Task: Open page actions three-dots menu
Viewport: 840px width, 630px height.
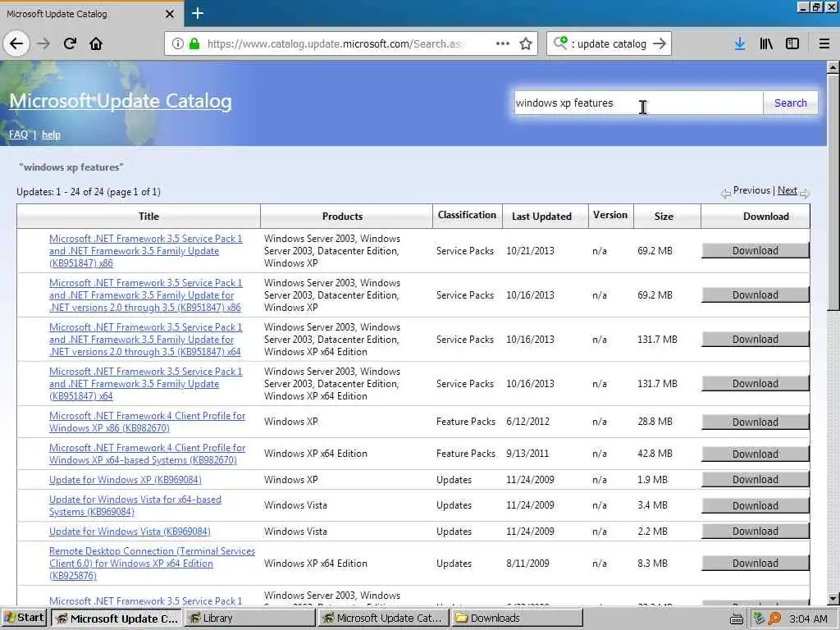Action: pos(503,43)
